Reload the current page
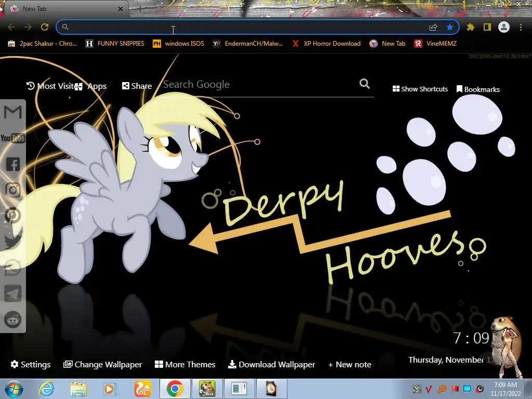 [x=45, y=27]
